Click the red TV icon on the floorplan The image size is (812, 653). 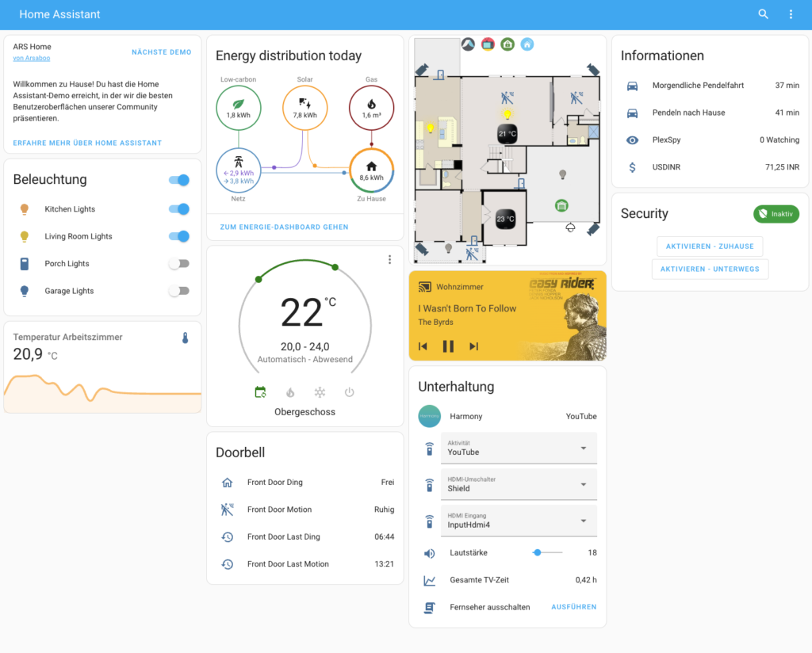[488, 44]
